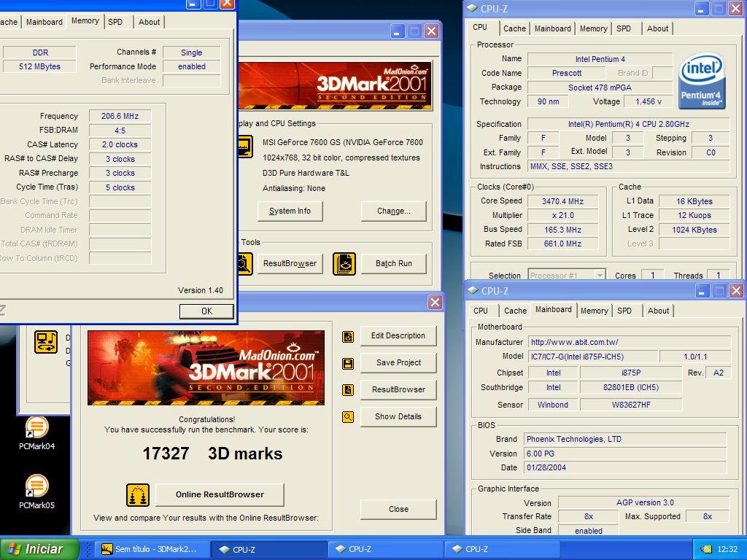The height and width of the screenshot is (560, 747).
Task: Click the abit.com.tw manufacturer field
Action: [630, 342]
